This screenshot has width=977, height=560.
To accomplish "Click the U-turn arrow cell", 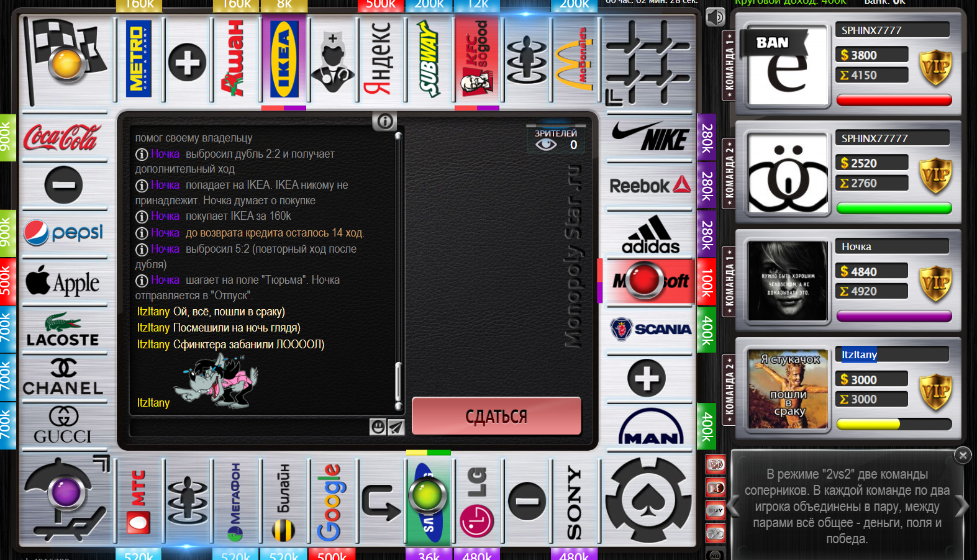I will [x=381, y=502].
